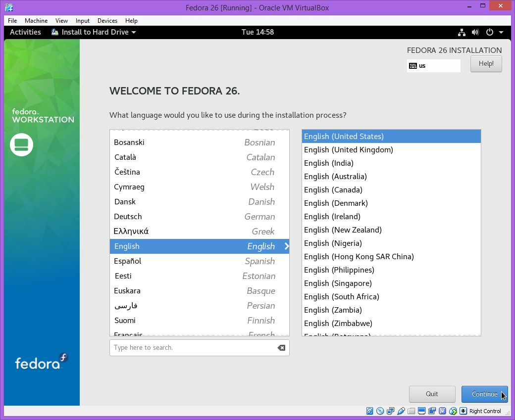Select English (Philippines) locale

coord(391,270)
